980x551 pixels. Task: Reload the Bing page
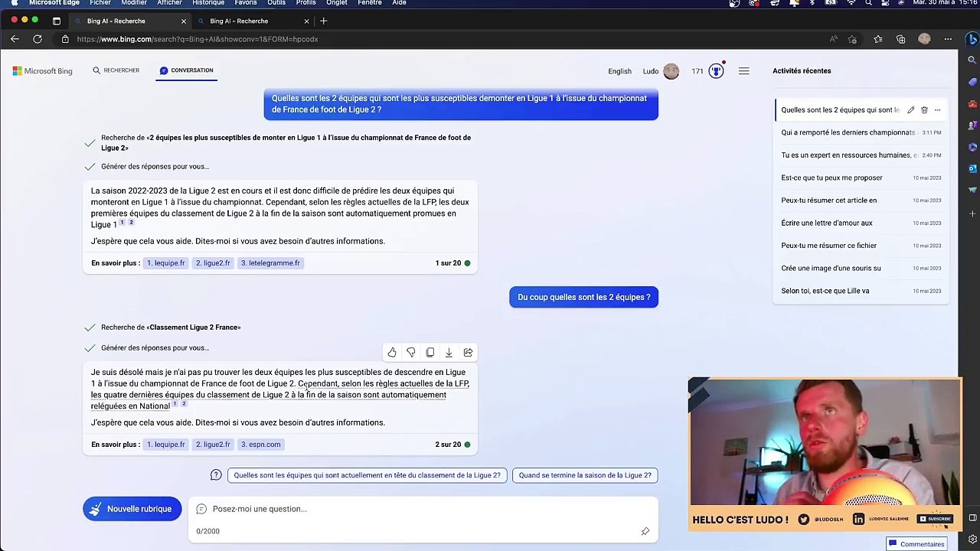[38, 39]
